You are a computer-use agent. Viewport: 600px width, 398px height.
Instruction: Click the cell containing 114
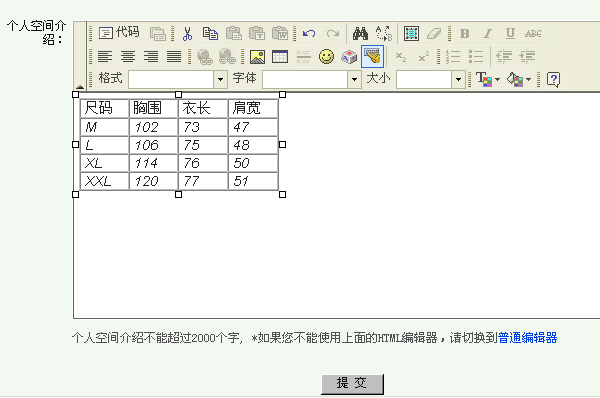pyautogui.click(x=153, y=163)
